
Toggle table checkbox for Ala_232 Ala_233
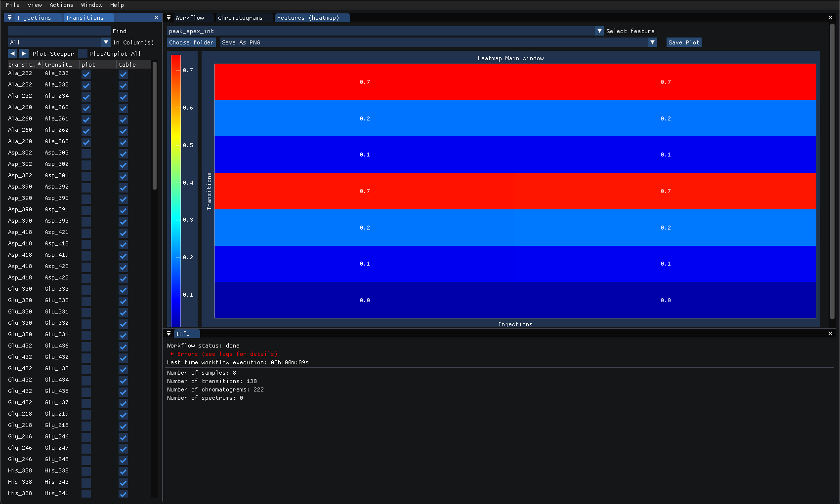(123, 74)
